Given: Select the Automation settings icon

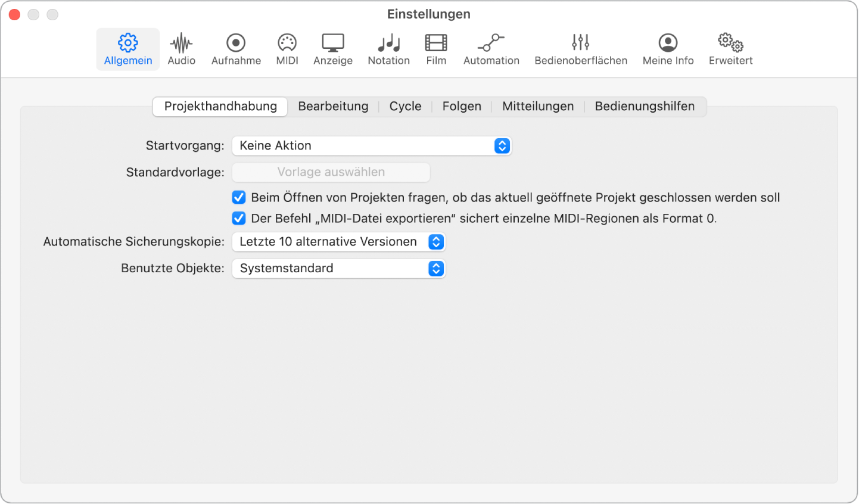Looking at the screenshot, I should click(x=491, y=49).
